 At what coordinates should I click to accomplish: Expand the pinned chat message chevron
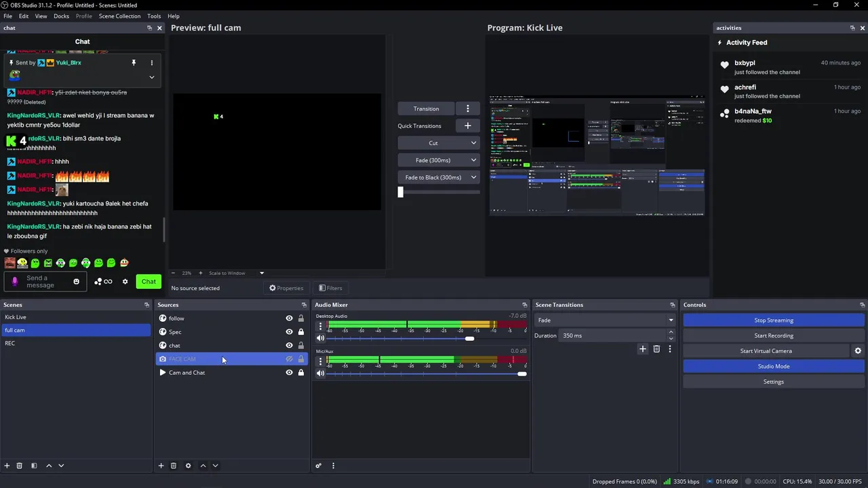[x=151, y=77]
